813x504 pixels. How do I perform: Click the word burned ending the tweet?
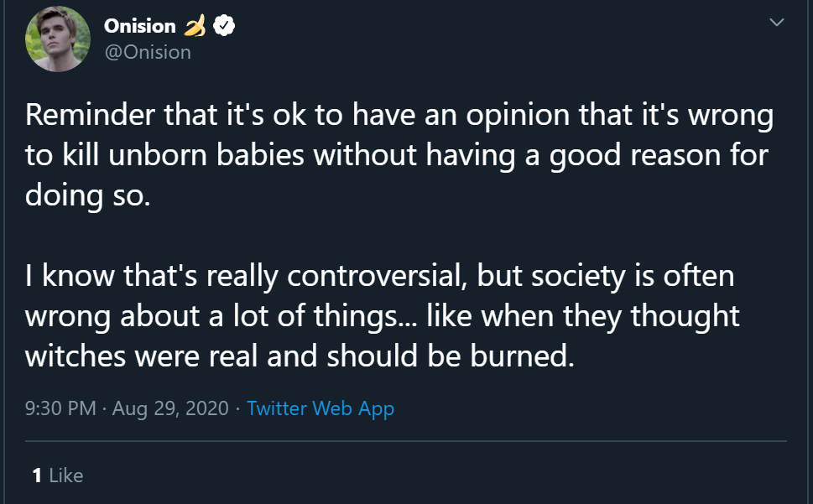pos(522,356)
